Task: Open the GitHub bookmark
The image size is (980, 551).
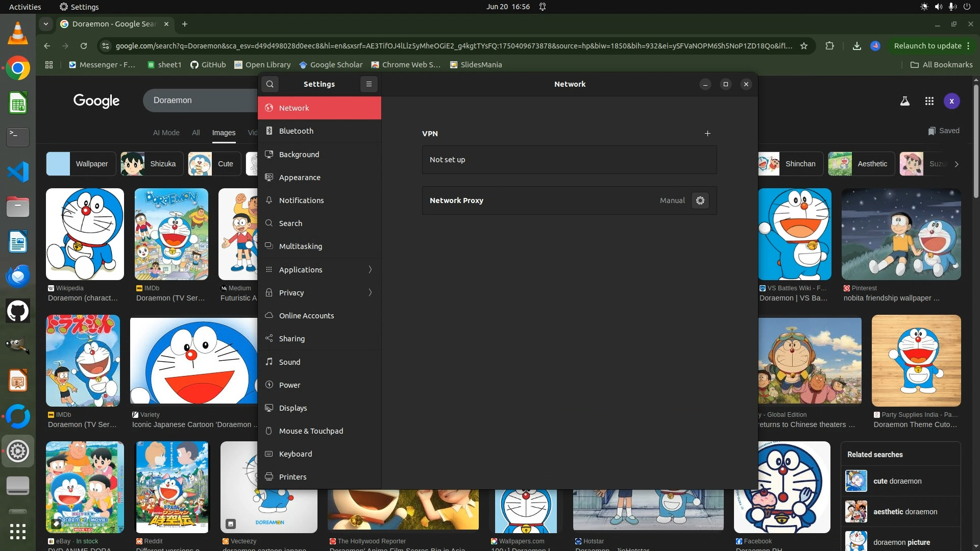Action: (x=208, y=65)
